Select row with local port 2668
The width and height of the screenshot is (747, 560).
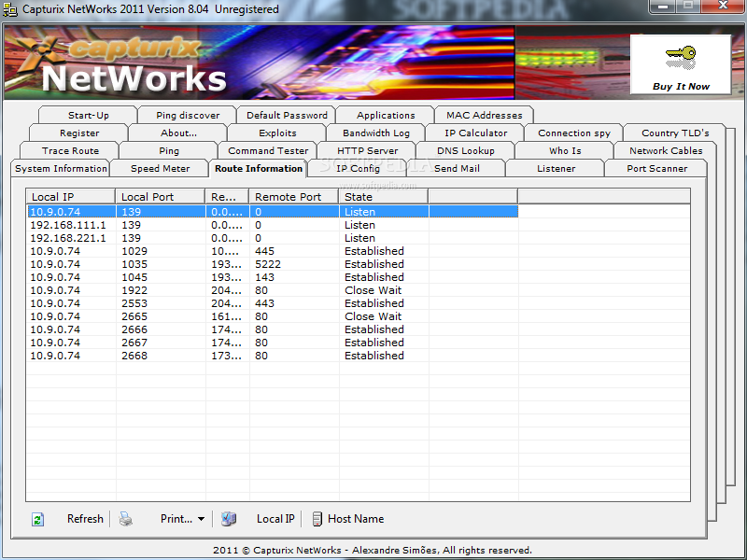(x=273, y=356)
